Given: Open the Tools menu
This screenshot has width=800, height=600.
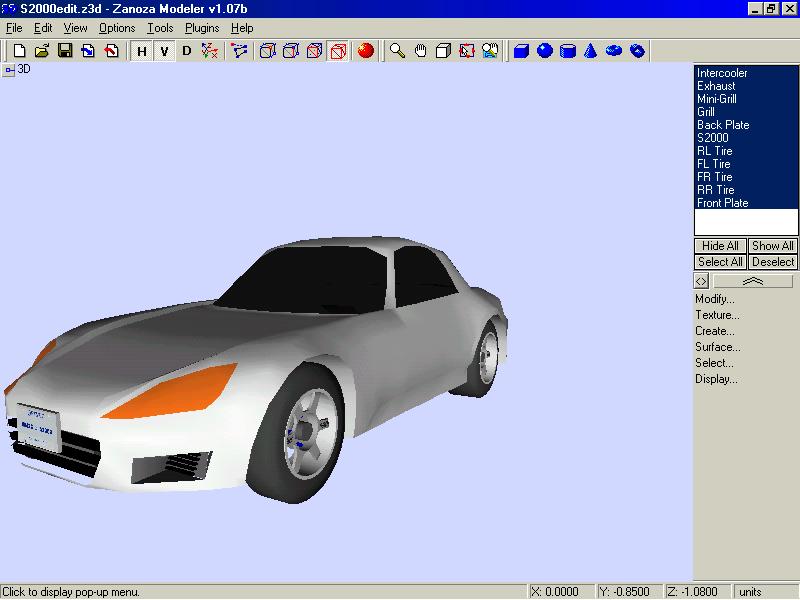Looking at the screenshot, I should click(160, 28).
